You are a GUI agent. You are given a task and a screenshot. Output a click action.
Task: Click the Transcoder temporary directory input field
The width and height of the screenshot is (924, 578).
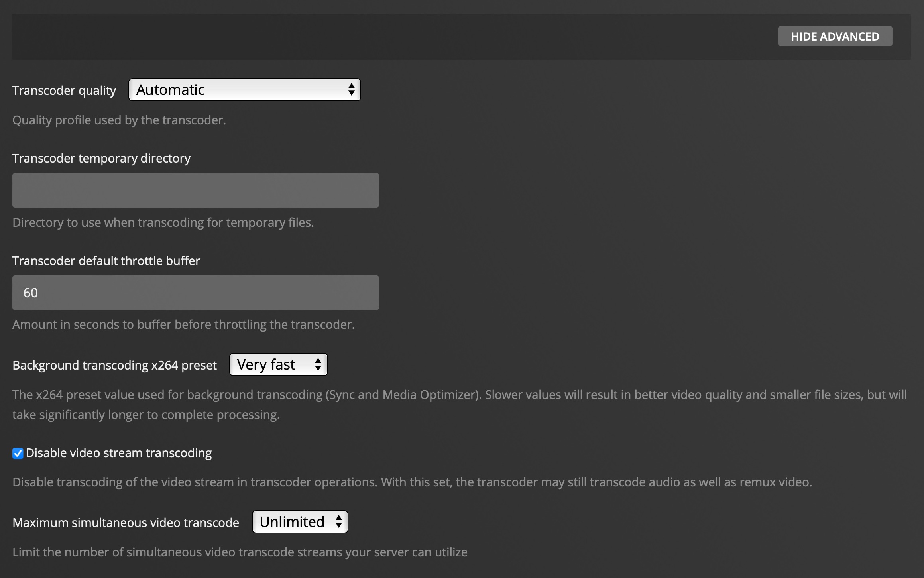click(x=195, y=190)
